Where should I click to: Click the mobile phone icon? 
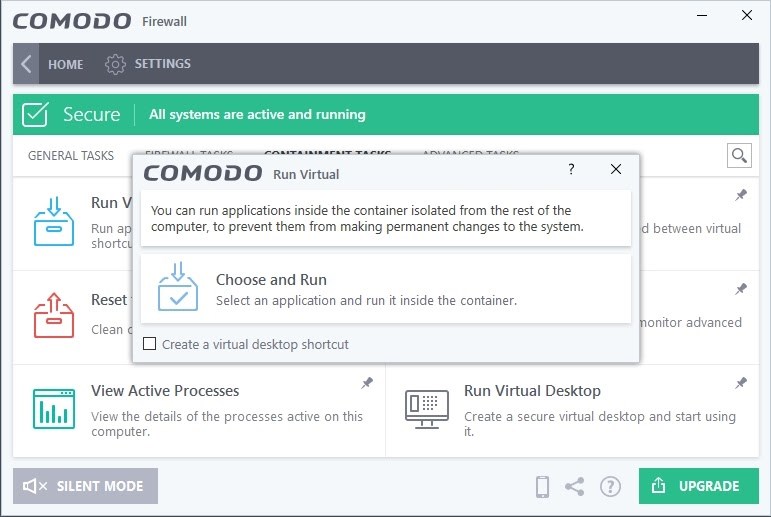click(542, 487)
